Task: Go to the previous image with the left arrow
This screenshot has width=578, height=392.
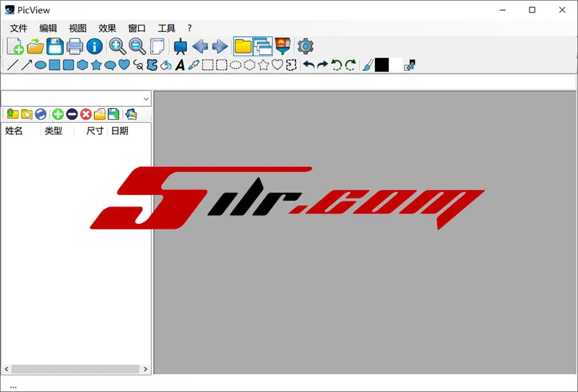Action: point(200,46)
